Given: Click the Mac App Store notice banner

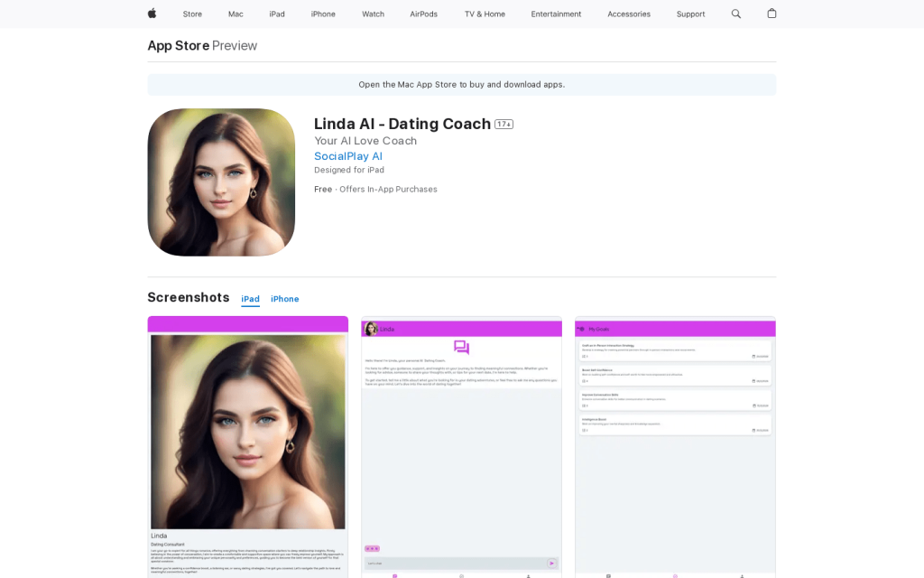Looking at the screenshot, I should pyautogui.click(x=461, y=85).
